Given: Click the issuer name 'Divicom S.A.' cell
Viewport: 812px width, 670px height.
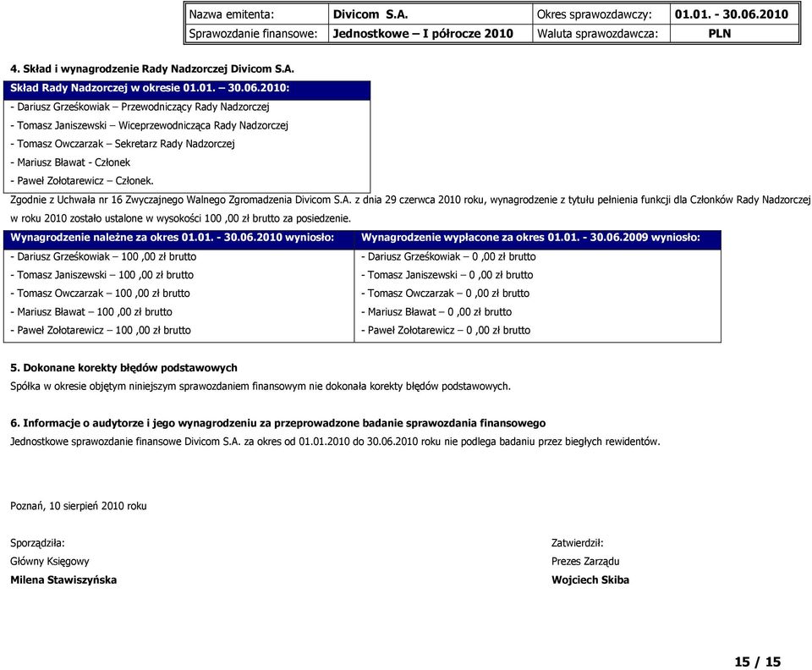Looking at the screenshot, I should point(431,14).
